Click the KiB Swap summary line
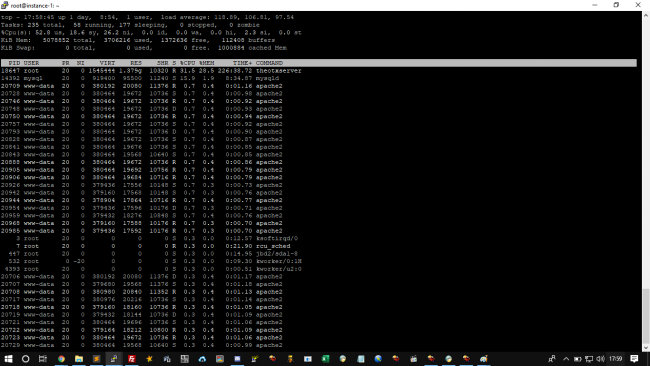This screenshot has width=650, height=366. pos(144,48)
